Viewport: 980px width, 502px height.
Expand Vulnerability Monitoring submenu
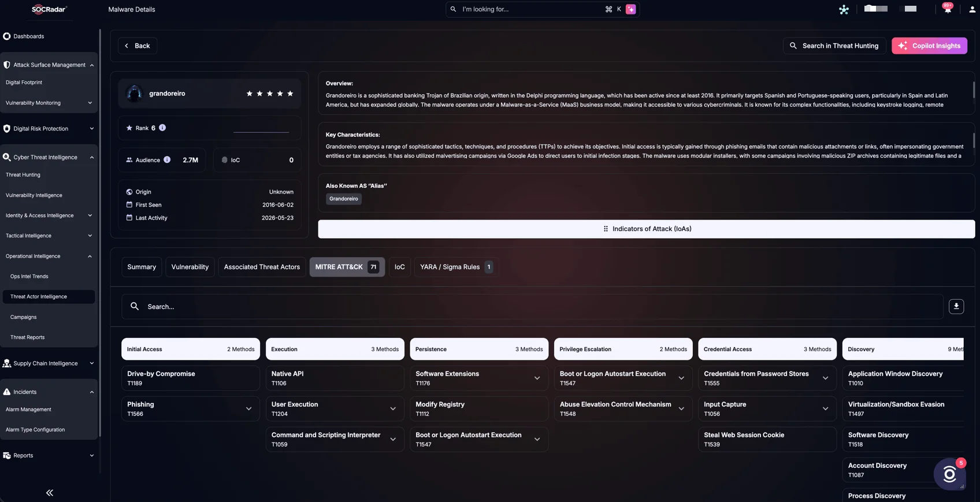[x=90, y=103]
